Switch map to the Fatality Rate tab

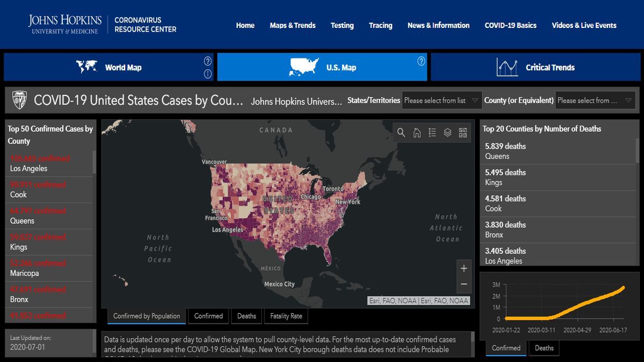286,316
